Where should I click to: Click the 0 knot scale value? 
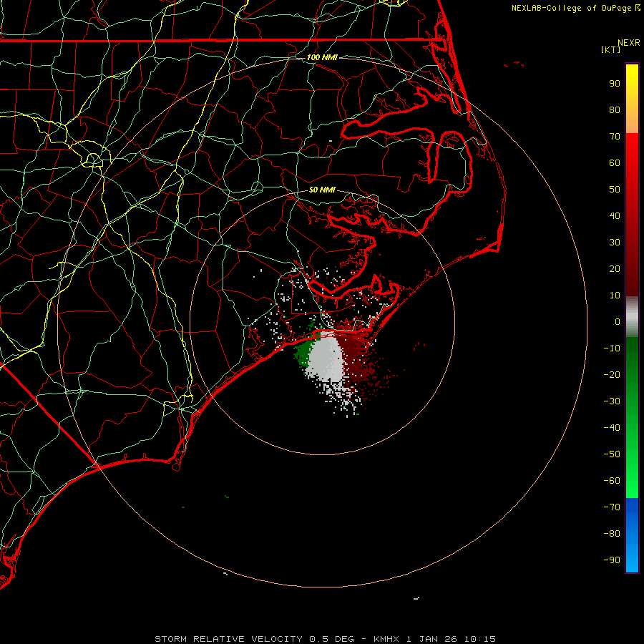coord(618,322)
